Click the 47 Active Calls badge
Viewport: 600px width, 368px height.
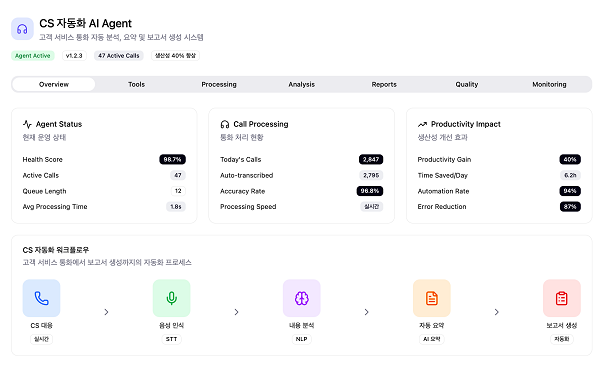click(119, 55)
